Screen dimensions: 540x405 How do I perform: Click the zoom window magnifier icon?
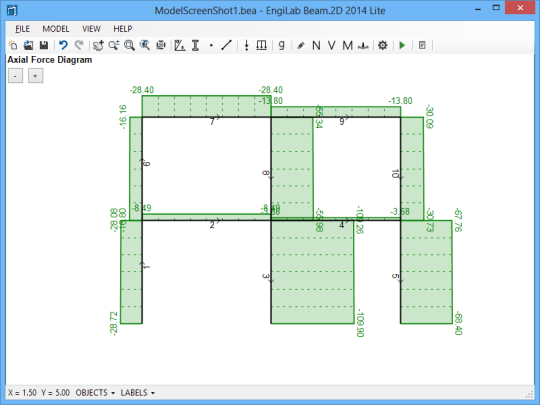click(x=129, y=45)
